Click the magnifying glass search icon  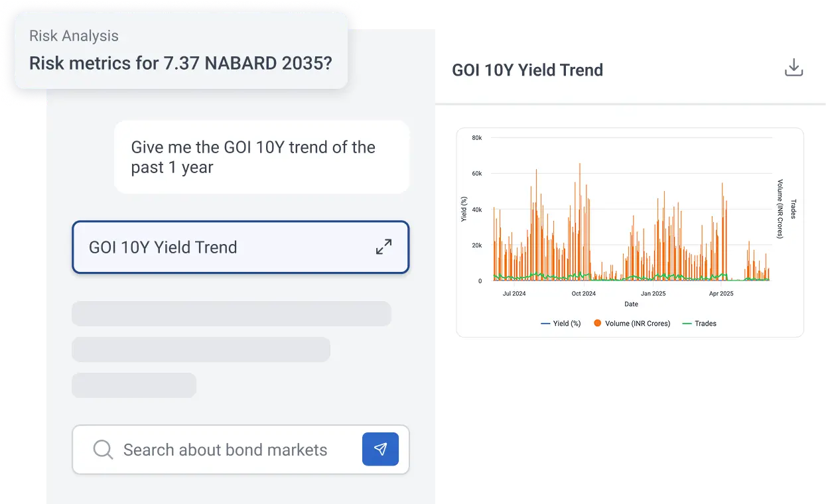[x=103, y=450]
